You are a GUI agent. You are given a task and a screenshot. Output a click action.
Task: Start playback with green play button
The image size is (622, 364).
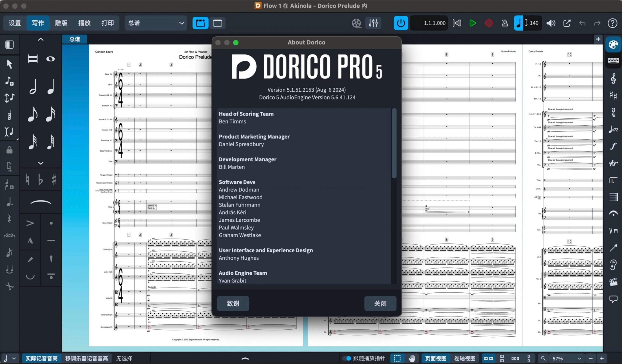coord(472,23)
